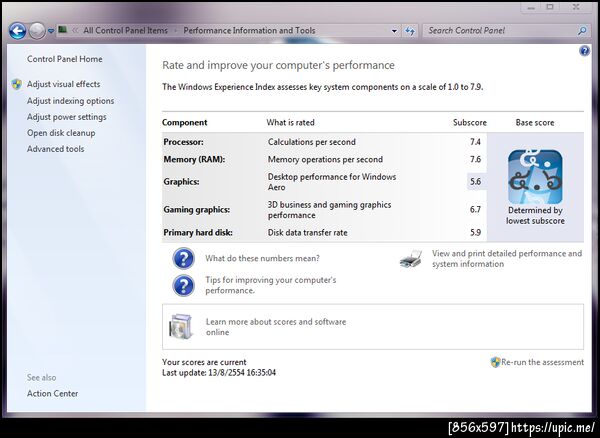This screenshot has width=600, height=438.
Task: Open Control Panel Home link
Action: click(x=65, y=59)
